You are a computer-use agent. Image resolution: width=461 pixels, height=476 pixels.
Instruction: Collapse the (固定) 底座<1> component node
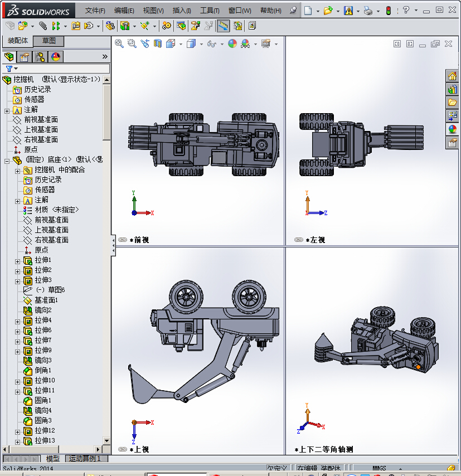click(x=7, y=161)
